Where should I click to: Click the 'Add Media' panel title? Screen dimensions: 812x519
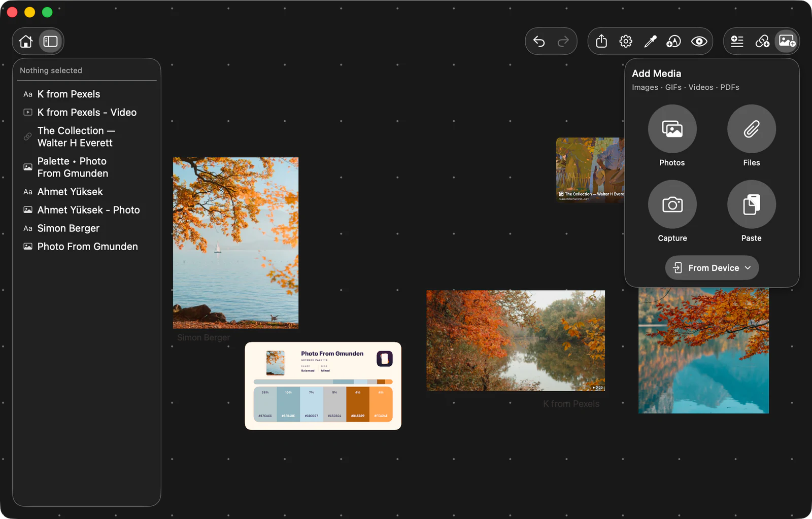click(656, 74)
